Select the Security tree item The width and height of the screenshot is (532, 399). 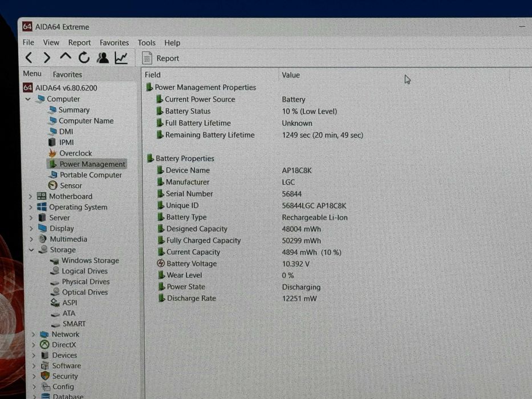(x=59, y=376)
